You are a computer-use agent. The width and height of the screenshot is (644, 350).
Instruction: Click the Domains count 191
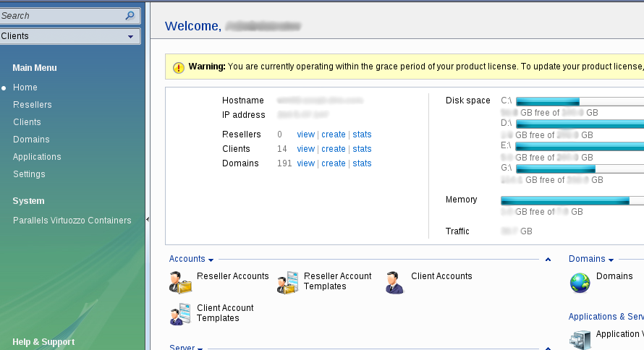(284, 163)
